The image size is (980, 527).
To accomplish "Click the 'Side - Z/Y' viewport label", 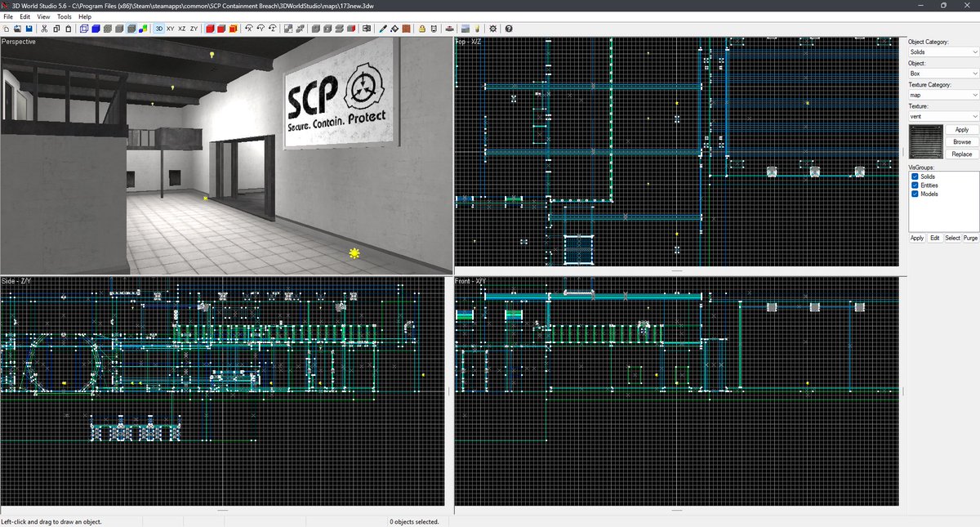I will (x=16, y=281).
